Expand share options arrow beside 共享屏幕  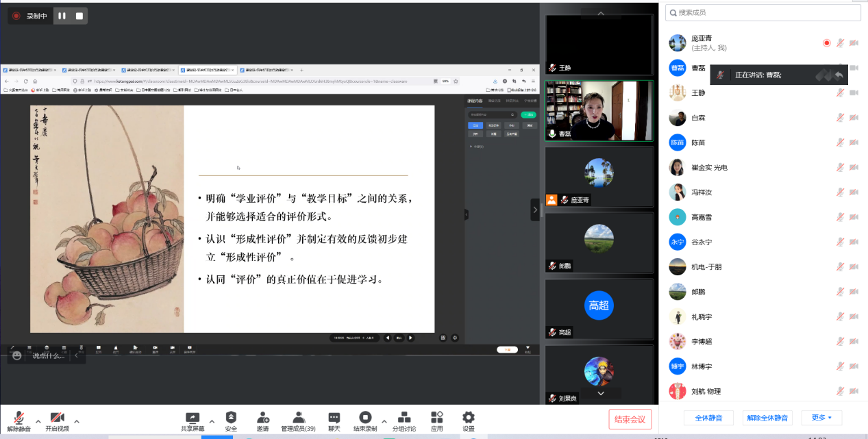[x=212, y=421]
